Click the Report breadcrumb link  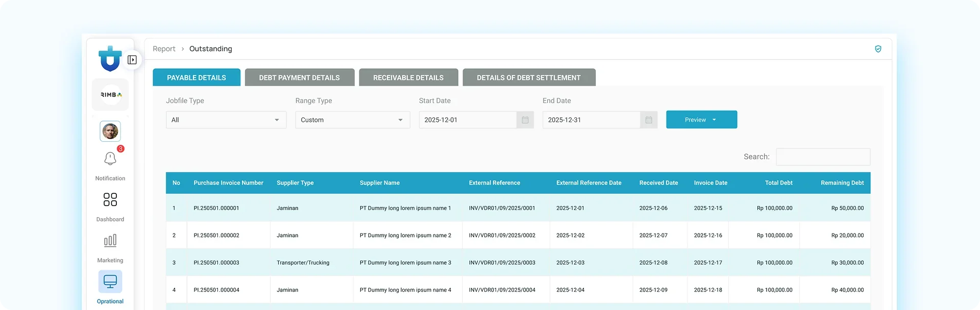point(164,49)
